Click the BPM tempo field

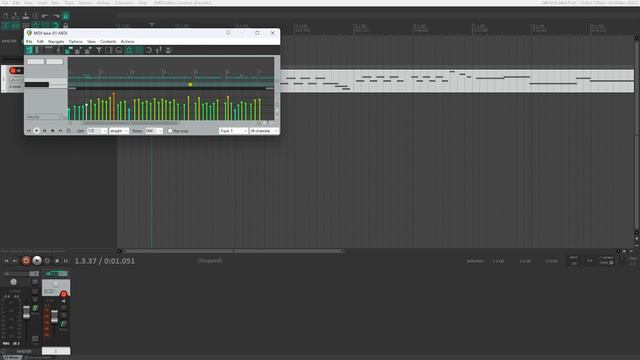(x=574, y=261)
